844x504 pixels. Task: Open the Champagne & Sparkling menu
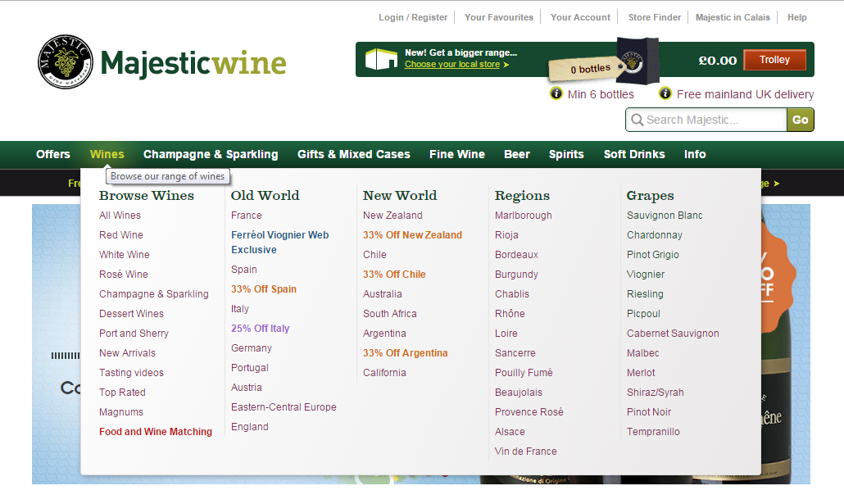tap(211, 155)
